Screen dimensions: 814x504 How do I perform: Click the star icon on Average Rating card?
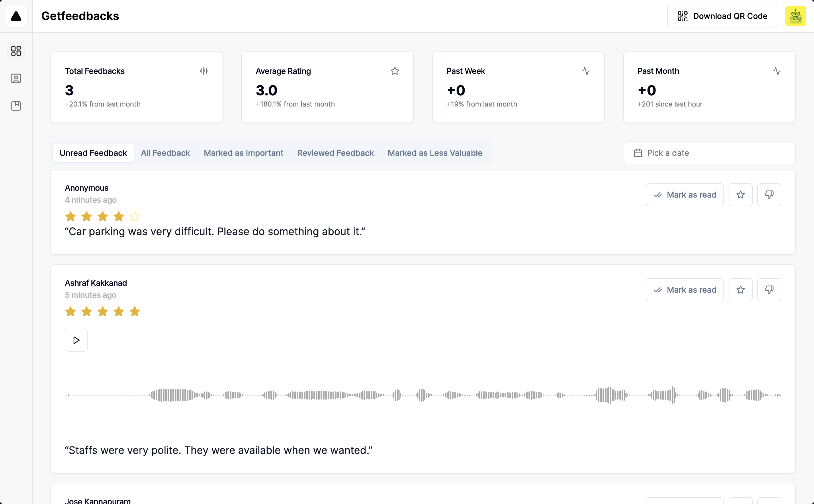(395, 71)
